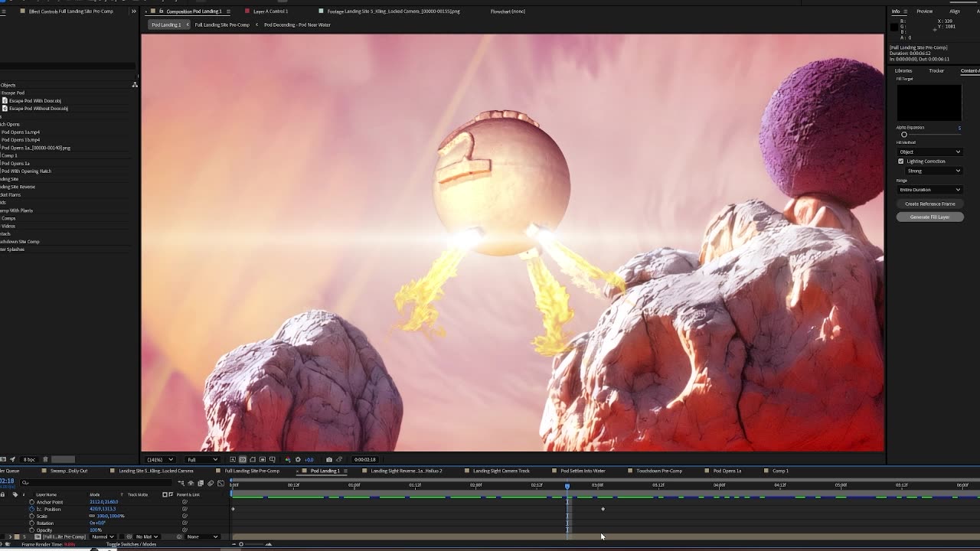Click the Position keyframe near 03:00f
Screen dimensions: 980x551
pyautogui.click(x=603, y=509)
